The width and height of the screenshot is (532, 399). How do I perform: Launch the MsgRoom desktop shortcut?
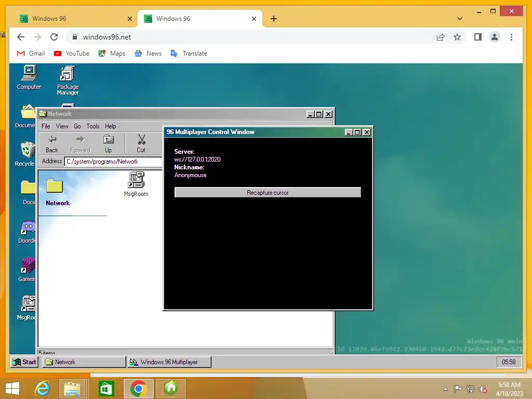26,308
